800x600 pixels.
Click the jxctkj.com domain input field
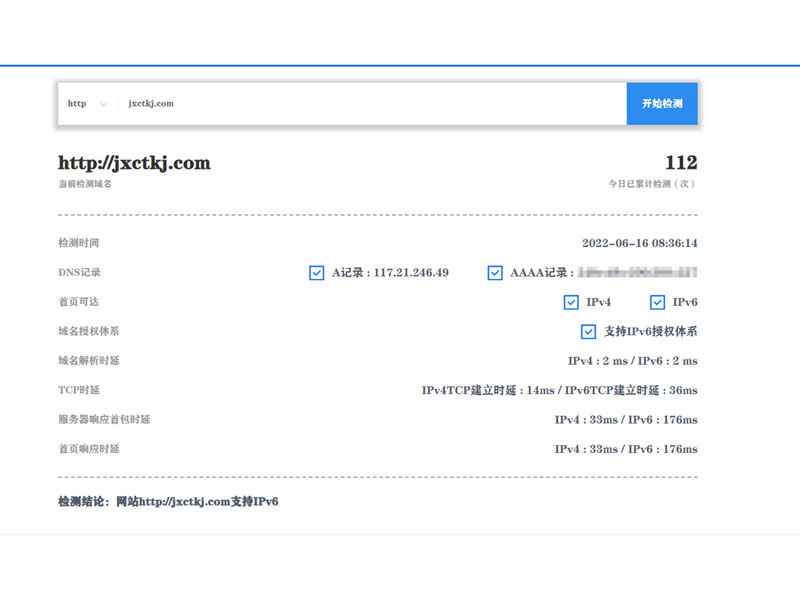coord(370,104)
